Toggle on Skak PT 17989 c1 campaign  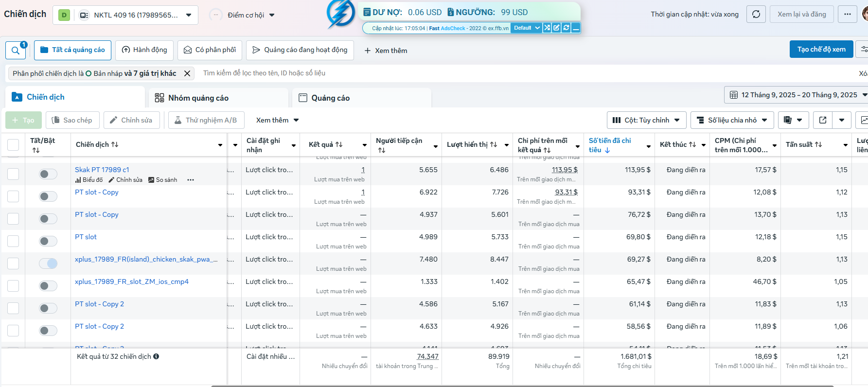(x=48, y=174)
